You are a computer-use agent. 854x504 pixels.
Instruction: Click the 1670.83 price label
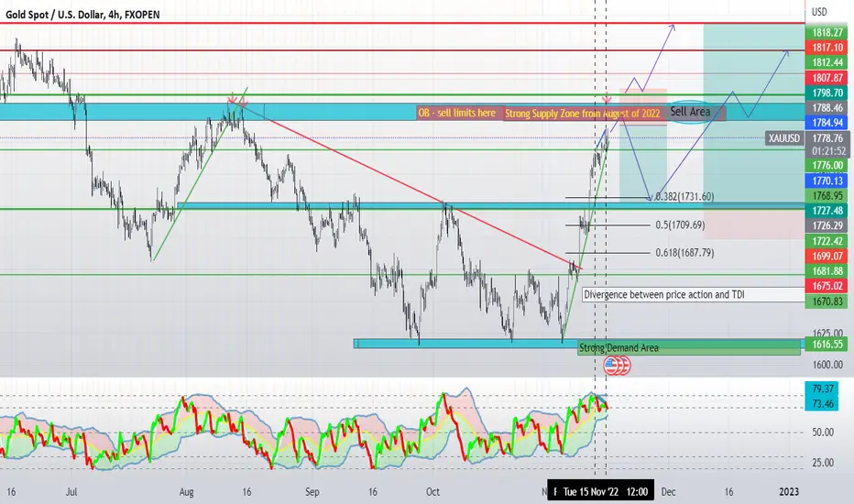827,301
